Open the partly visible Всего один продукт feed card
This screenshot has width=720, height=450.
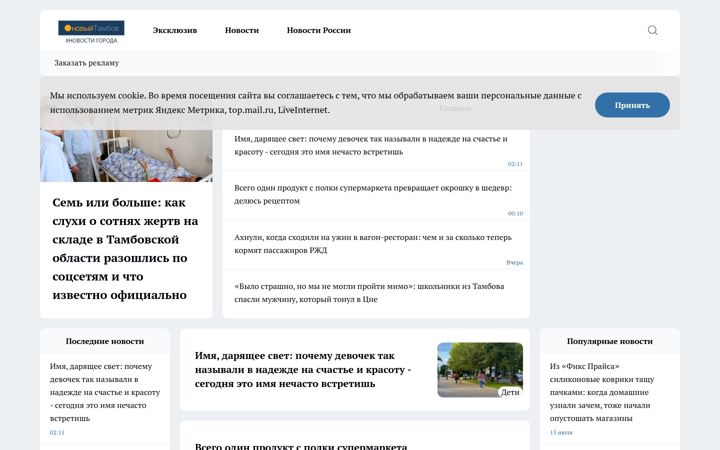coord(301,446)
